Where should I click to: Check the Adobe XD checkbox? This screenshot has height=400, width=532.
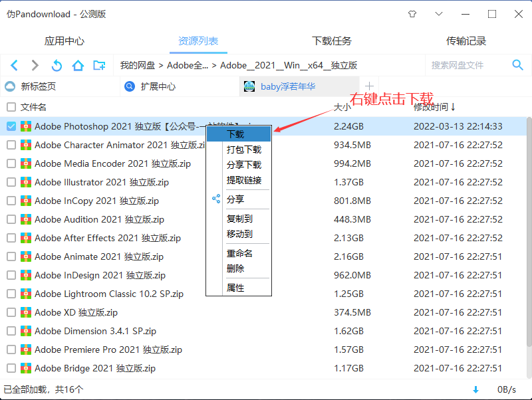(x=11, y=312)
